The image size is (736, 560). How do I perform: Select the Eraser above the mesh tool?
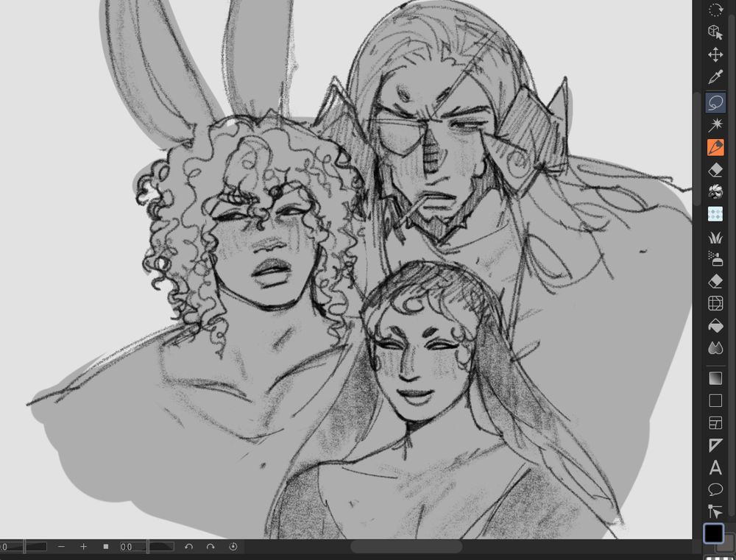(715, 281)
